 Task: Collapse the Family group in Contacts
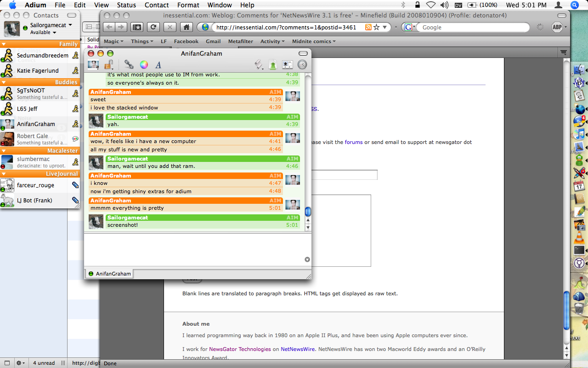tap(3, 44)
